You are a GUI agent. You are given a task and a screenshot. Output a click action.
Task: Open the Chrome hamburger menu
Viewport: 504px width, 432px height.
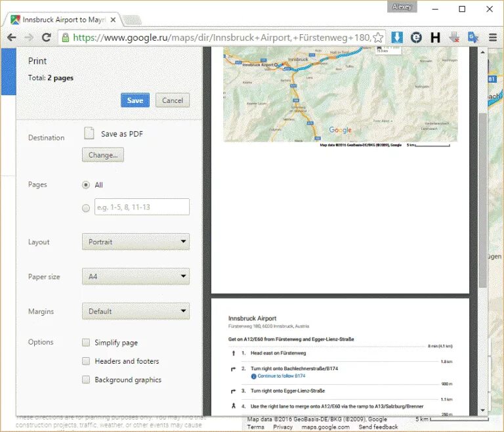(493, 37)
